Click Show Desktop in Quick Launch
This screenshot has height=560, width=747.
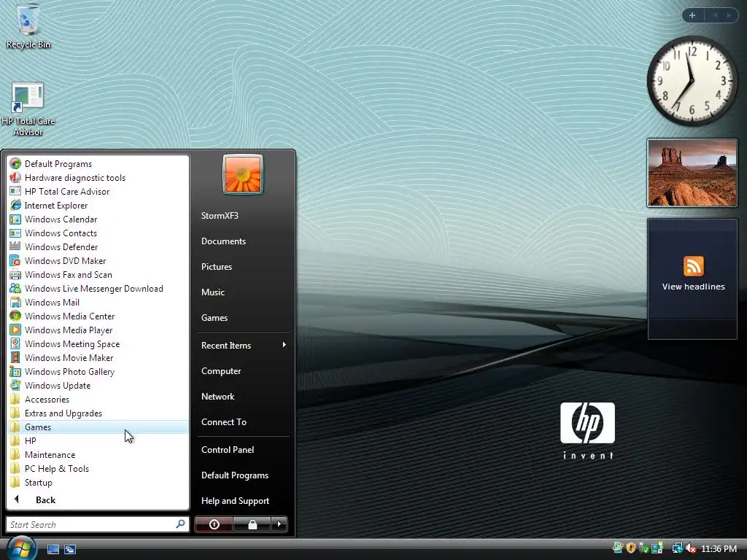pos(53,549)
